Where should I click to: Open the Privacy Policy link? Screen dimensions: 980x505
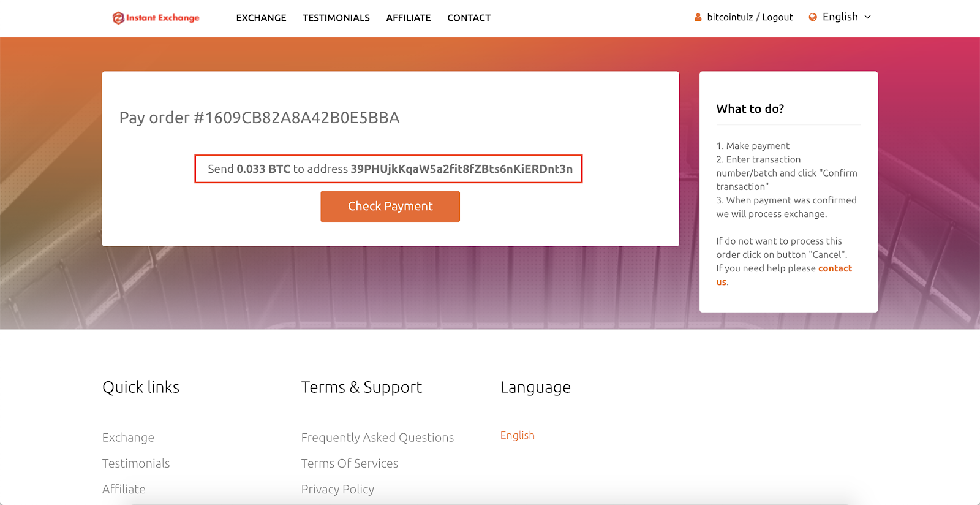(x=337, y=489)
